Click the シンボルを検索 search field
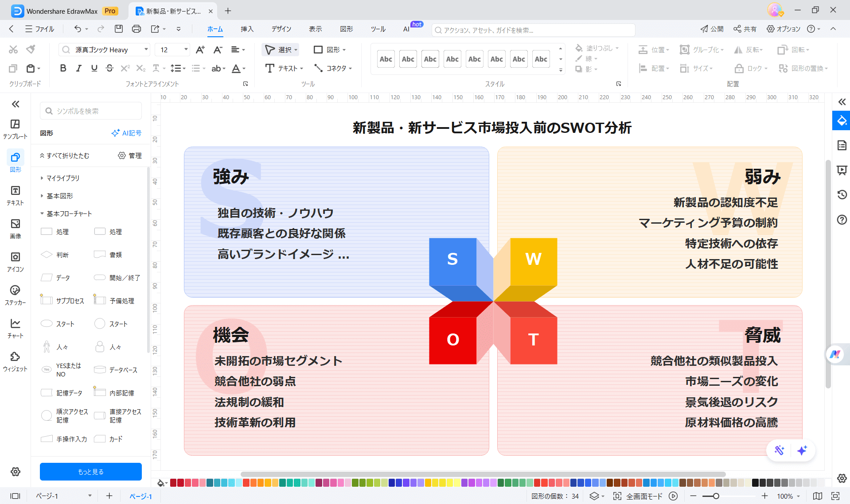The width and height of the screenshot is (850, 504). 90,111
